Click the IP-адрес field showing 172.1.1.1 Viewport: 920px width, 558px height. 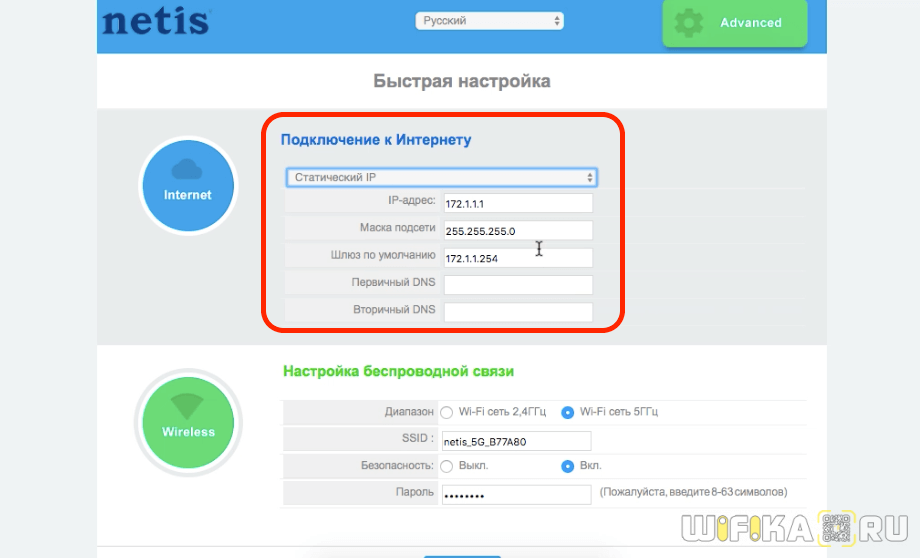pyautogui.click(x=517, y=203)
